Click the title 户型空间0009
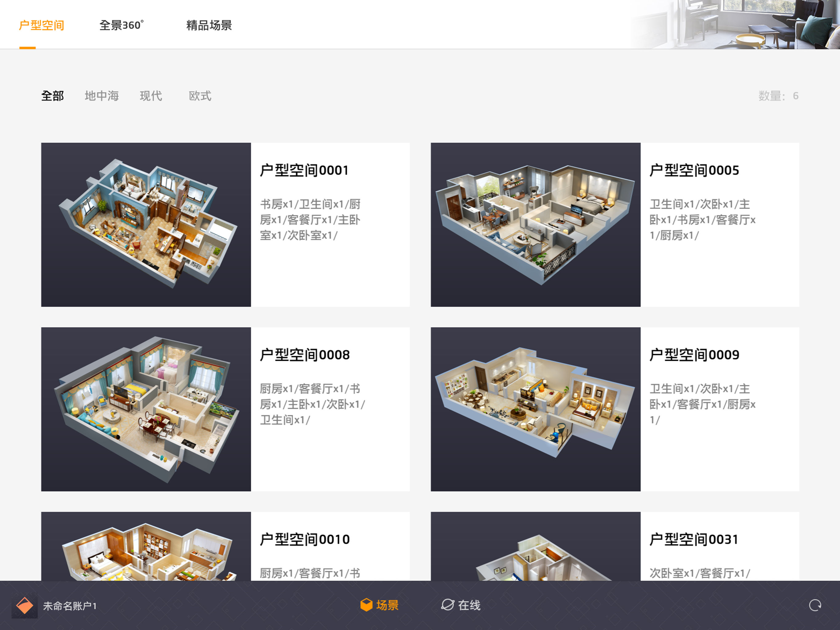The height and width of the screenshot is (630, 840). [x=694, y=355]
